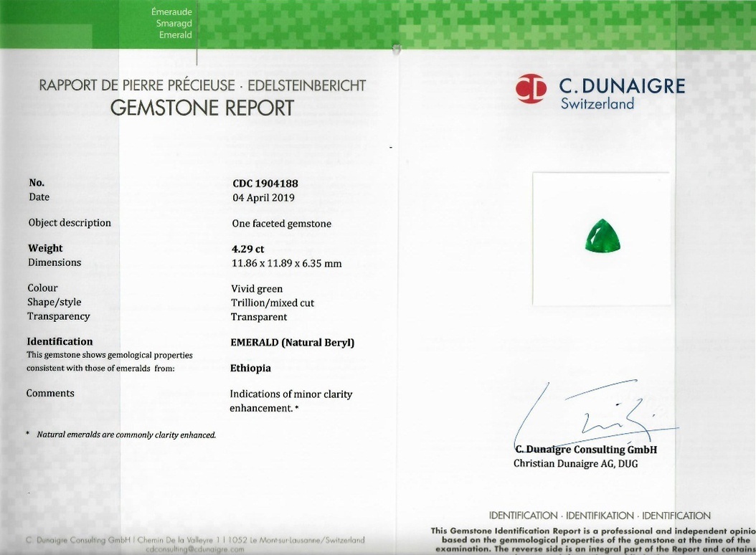The image size is (756, 555).
Task: Click the date 04 April 2019
Action: [263, 198]
